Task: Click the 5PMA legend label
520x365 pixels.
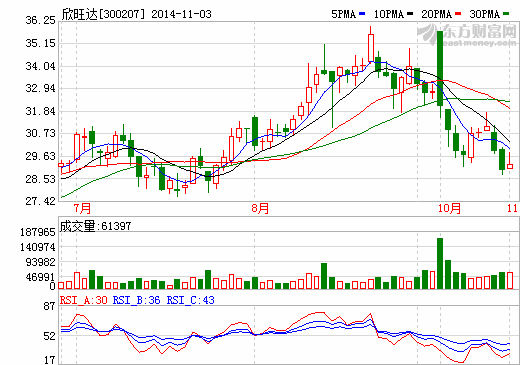Action: click(344, 14)
